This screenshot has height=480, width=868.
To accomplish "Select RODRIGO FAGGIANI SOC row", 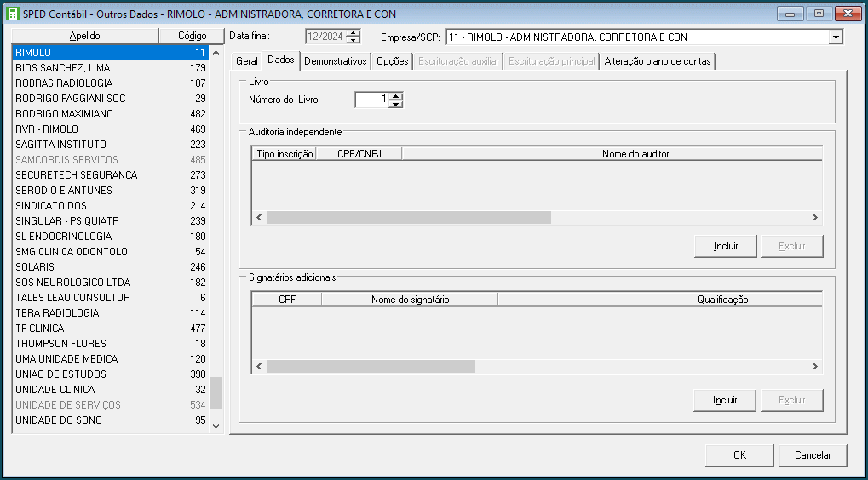I will [110, 99].
